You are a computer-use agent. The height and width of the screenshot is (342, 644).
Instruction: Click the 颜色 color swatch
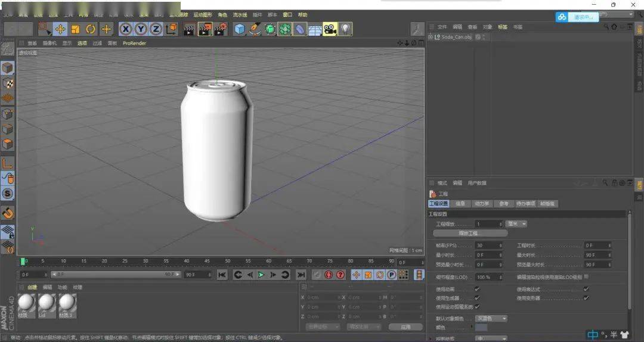[x=481, y=327]
